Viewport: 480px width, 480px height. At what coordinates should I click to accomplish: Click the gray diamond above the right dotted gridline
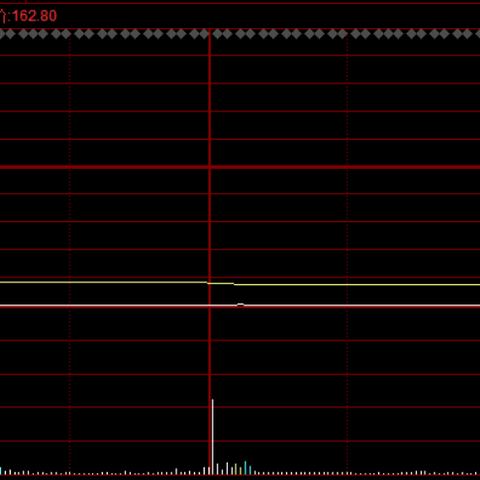tap(342, 34)
